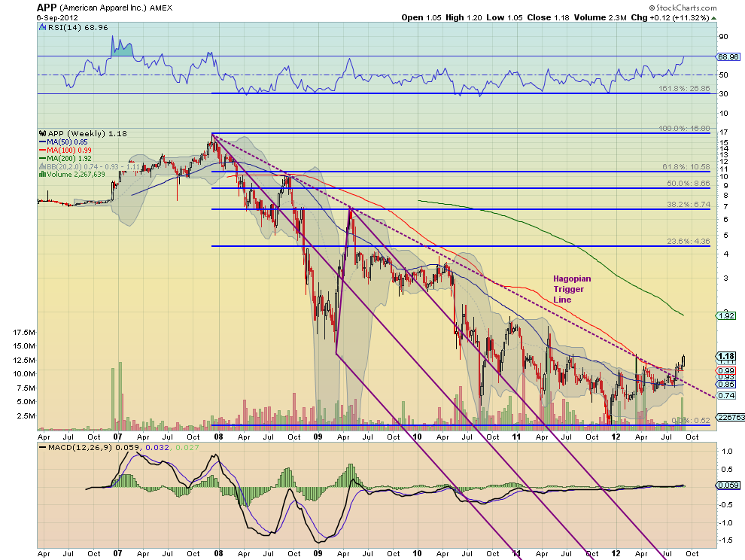Click the Close 1.18 value in the header

click(549, 17)
